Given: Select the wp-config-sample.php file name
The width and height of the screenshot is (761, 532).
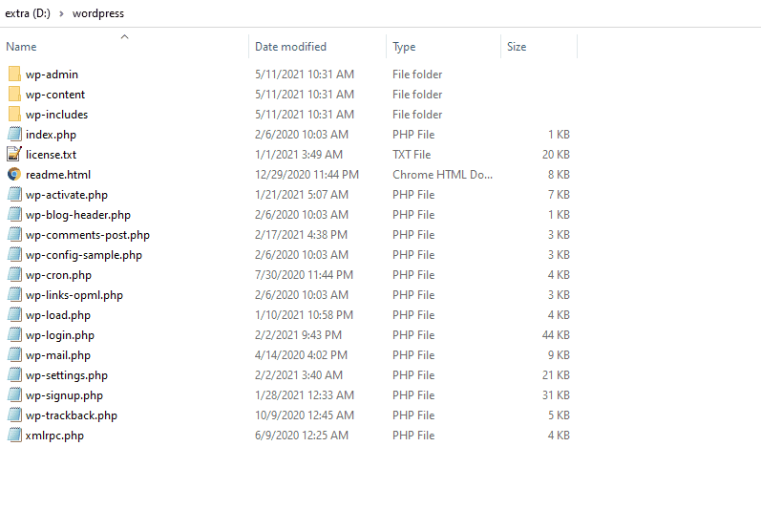Looking at the screenshot, I should [84, 255].
